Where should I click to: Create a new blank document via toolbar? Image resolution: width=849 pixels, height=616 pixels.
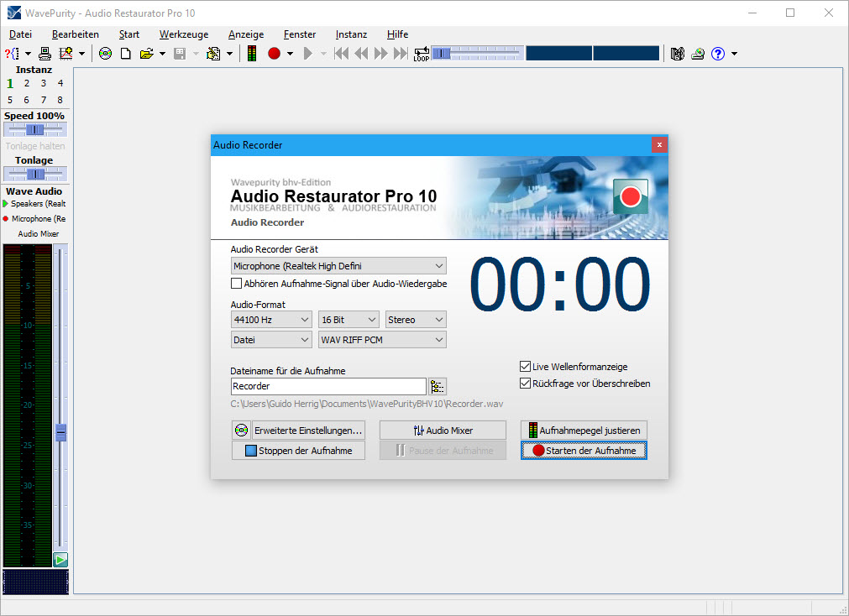point(126,54)
